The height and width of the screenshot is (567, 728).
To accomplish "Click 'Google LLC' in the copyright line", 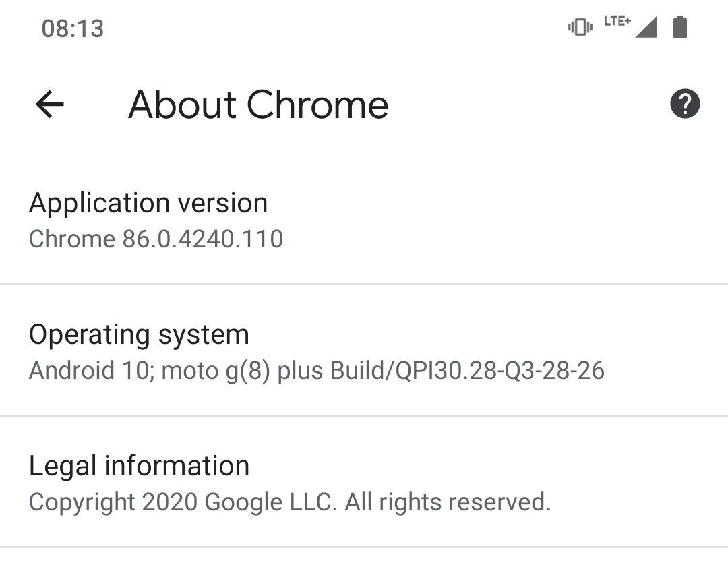I will click(x=270, y=502).
